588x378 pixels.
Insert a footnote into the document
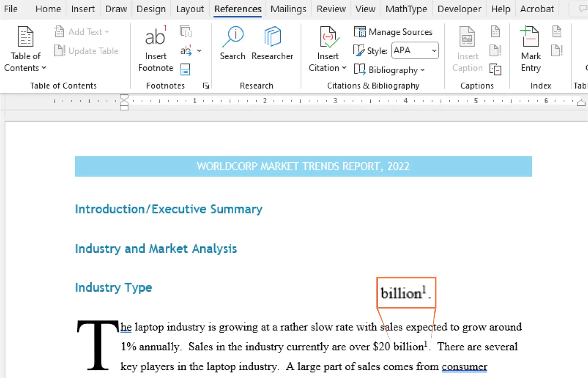pos(155,47)
